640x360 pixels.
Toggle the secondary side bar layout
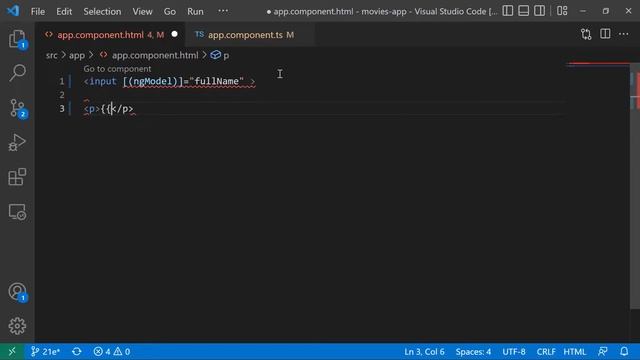pyautogui.click(x=539, y=11)
